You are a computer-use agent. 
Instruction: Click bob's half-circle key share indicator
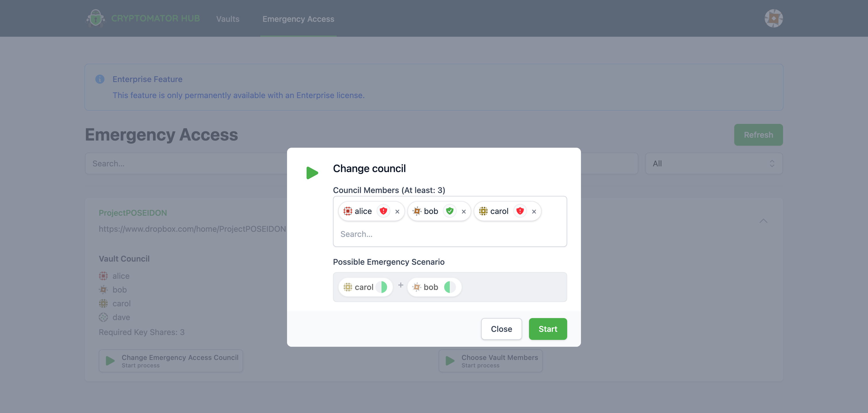(450, 287)
